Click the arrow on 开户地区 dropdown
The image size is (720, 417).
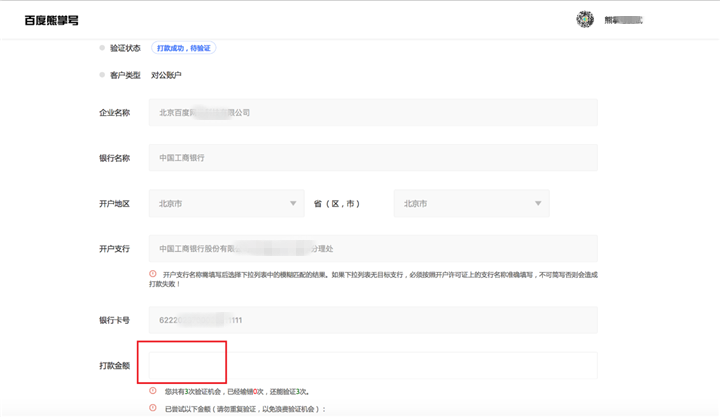[293, 203]
